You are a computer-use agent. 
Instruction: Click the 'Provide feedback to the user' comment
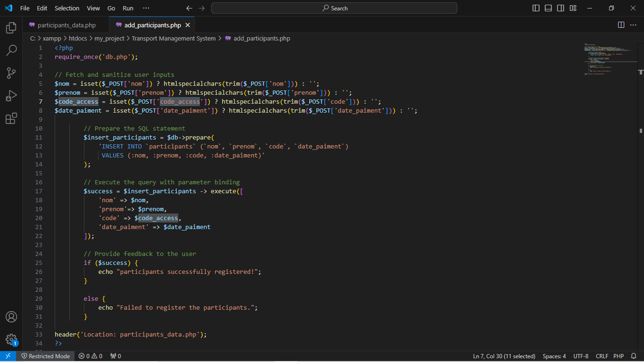pos(140,254)
